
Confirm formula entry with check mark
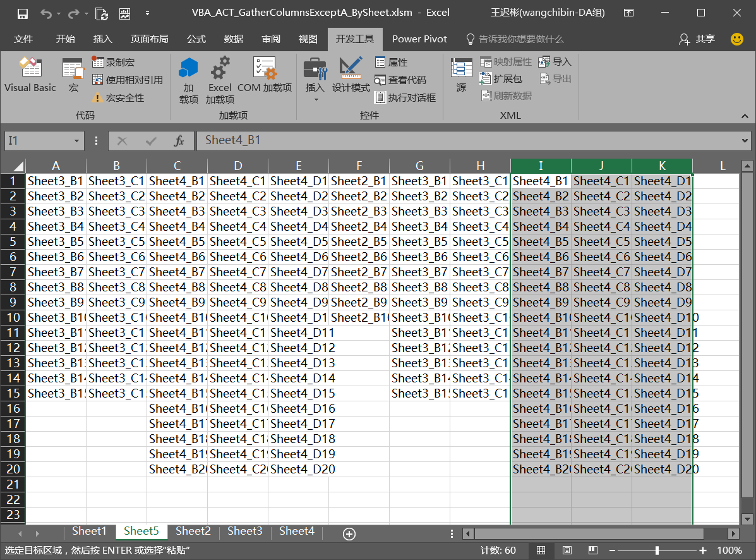151,141
